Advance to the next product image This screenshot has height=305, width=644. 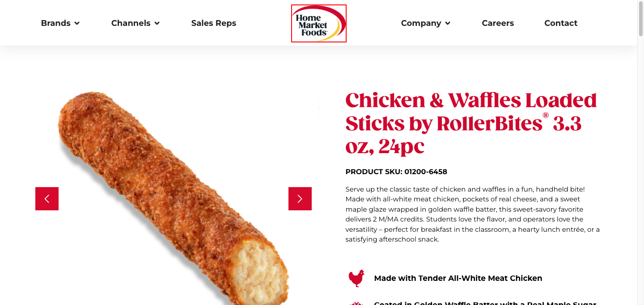(x=300, y=199)
